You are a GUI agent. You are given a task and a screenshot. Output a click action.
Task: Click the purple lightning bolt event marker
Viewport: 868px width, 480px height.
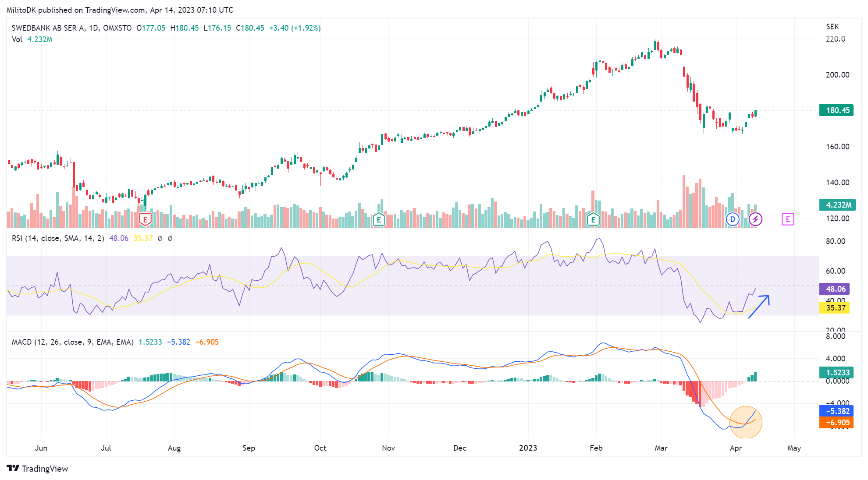click(755, 219)
